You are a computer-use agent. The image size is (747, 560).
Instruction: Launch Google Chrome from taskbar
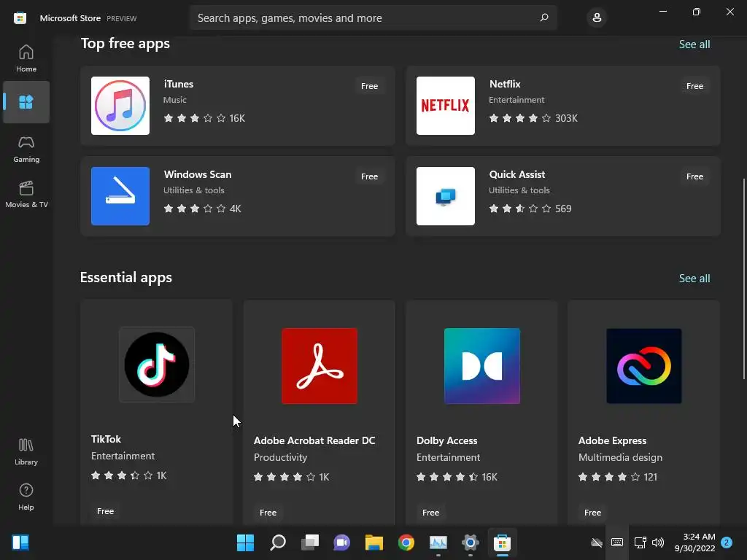(406, 542)
